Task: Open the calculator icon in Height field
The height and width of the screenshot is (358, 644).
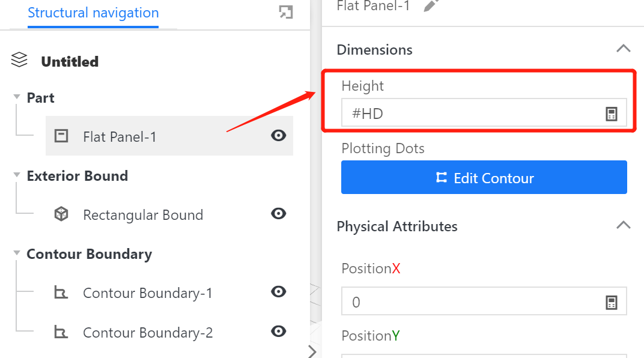Action: [611, 114]
